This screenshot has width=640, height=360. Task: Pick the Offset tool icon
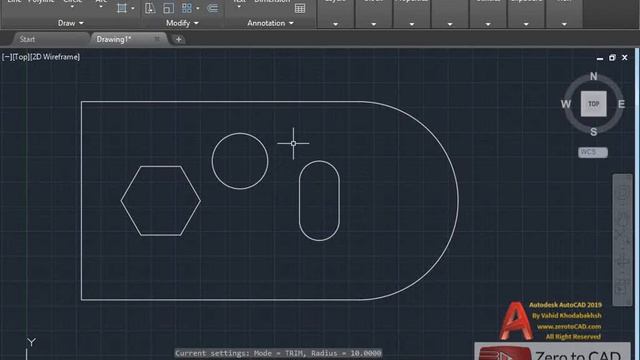(x=212, y=8)
